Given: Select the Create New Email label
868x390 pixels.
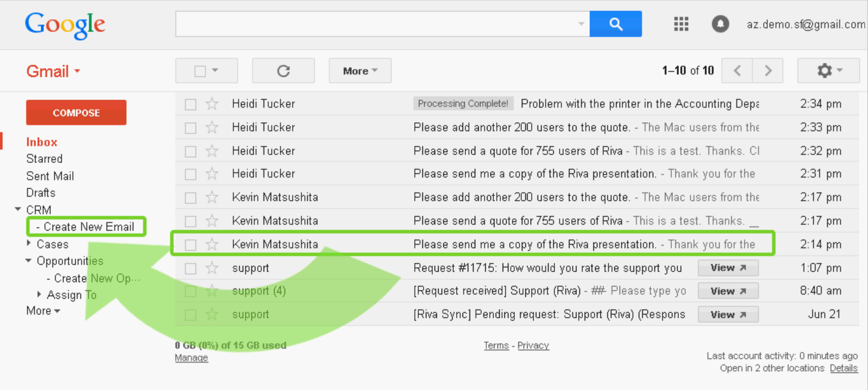Looking at the screenshot, I should (x=86, y=227).
